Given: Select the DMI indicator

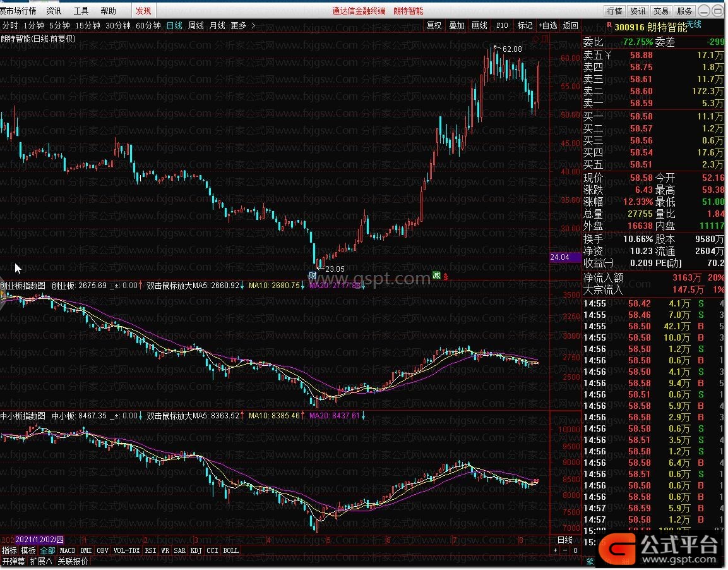Looking at the screenshot, I should (x=87, y=550).
